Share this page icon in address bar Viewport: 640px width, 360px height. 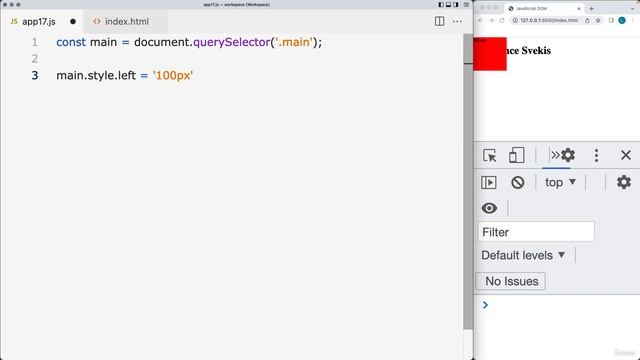(x=587, y=20)
